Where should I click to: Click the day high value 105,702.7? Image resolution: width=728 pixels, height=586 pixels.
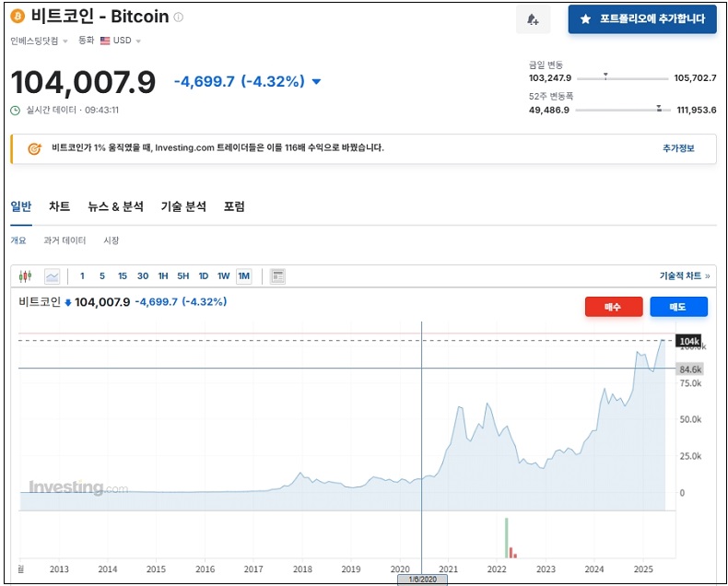(x=695, y=78)
